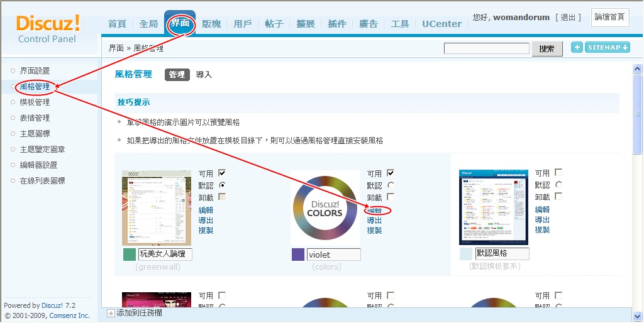Toggle 可用 checkbox for violet style
Screen dimensions: 644x323
391,173
